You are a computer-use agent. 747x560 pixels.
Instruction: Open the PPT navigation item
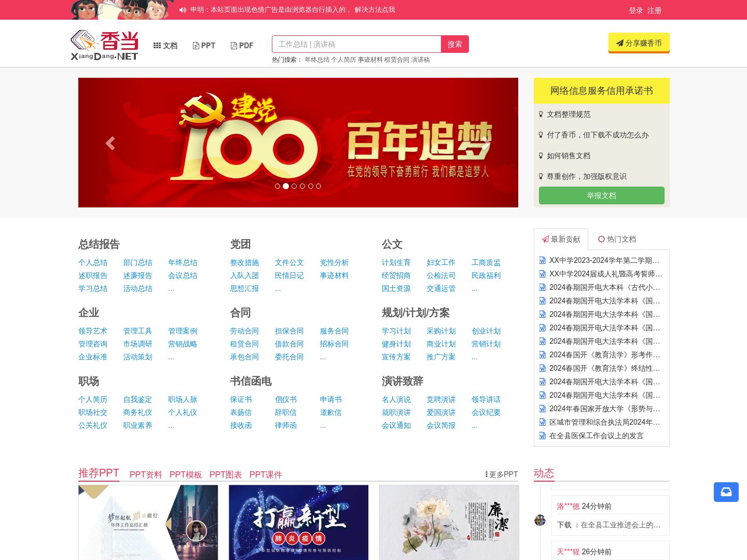[x=204, y=46]
